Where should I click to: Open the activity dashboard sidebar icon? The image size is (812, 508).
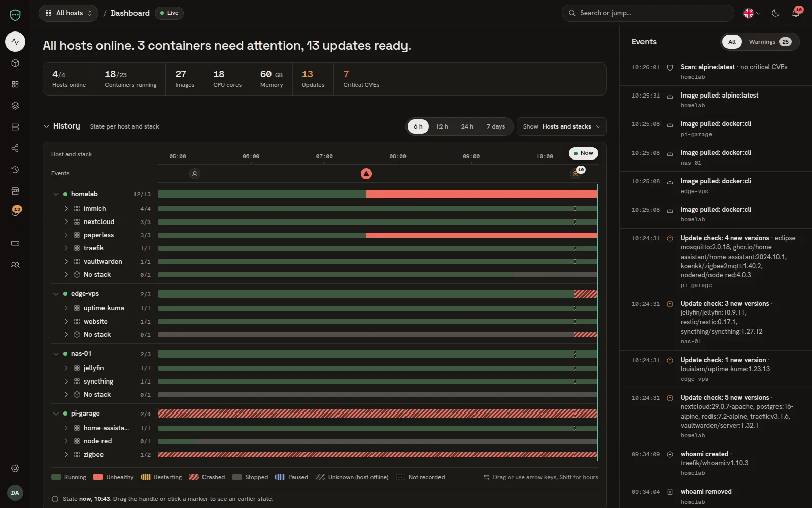click(x=15, y=42)
